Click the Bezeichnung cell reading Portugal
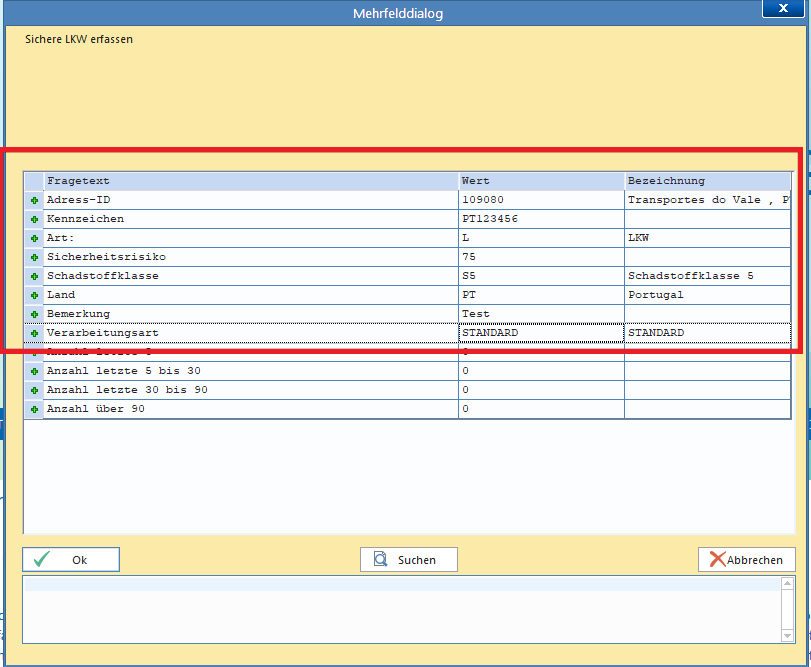The height and width of the screenshot is (667, 811). pos(708,295)
